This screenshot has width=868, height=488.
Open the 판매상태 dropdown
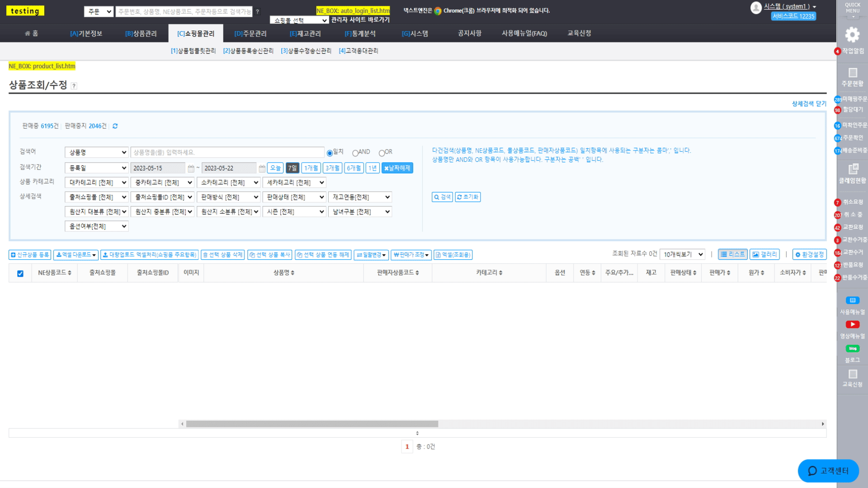[x=294, y=197]
